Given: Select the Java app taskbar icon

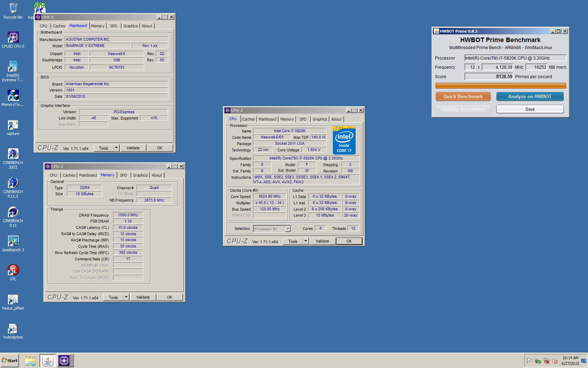Looking at the screenshot, I should point(48,361).
